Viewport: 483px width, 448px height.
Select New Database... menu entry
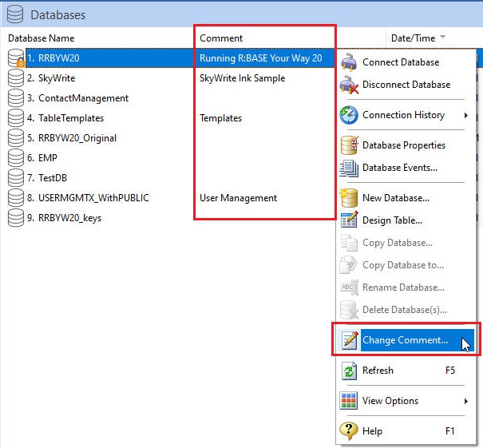(x=406, y=198)
